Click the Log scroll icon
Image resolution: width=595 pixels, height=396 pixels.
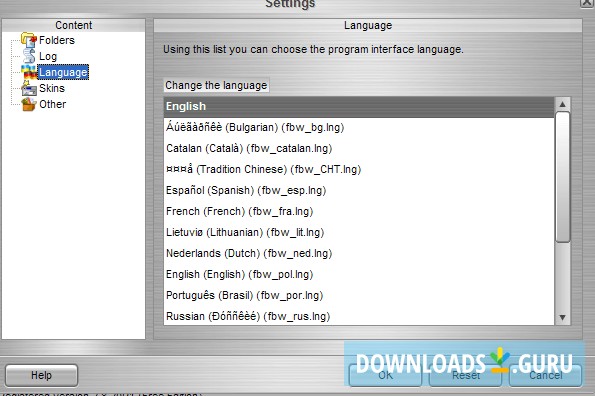[29, 56]
